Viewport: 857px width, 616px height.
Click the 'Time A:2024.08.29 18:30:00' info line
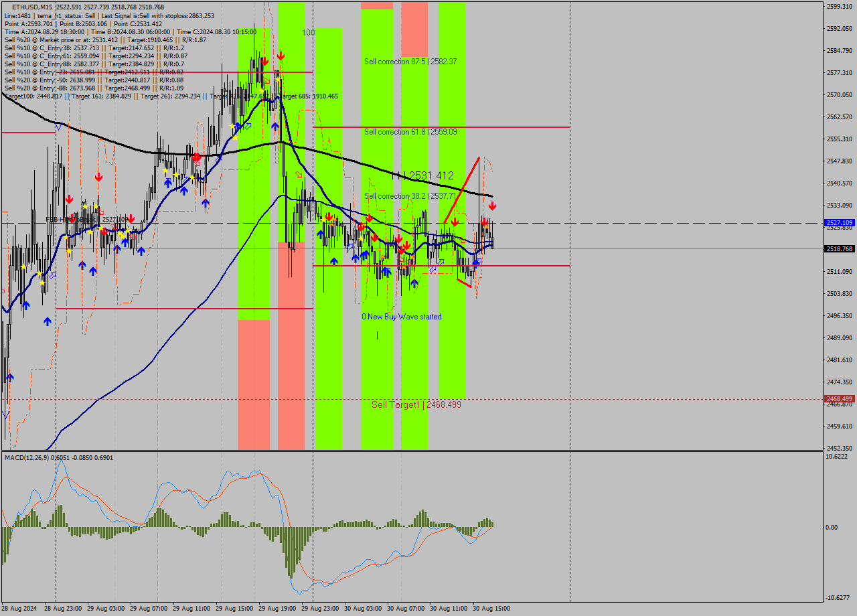[x=131, y=31]
